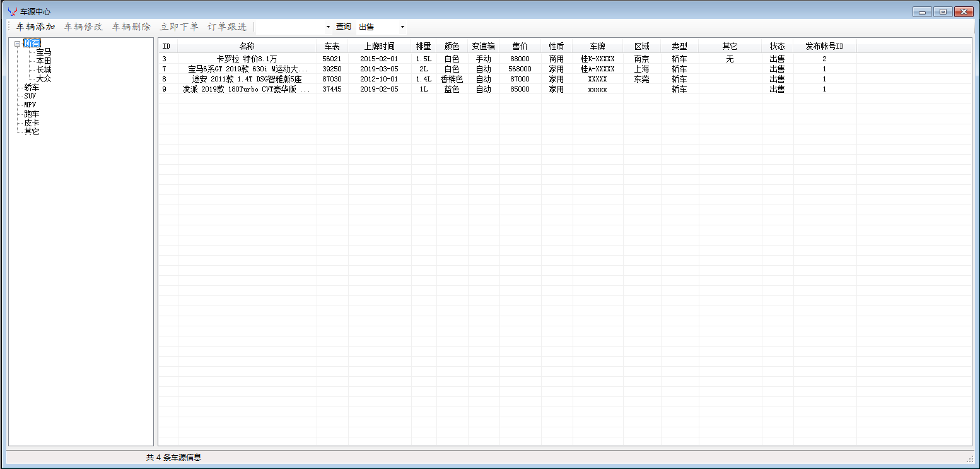Viewport: 980px width, 469px height.
Task: Open the search keyword combo box arrow
Action: [x=328, y=27]
